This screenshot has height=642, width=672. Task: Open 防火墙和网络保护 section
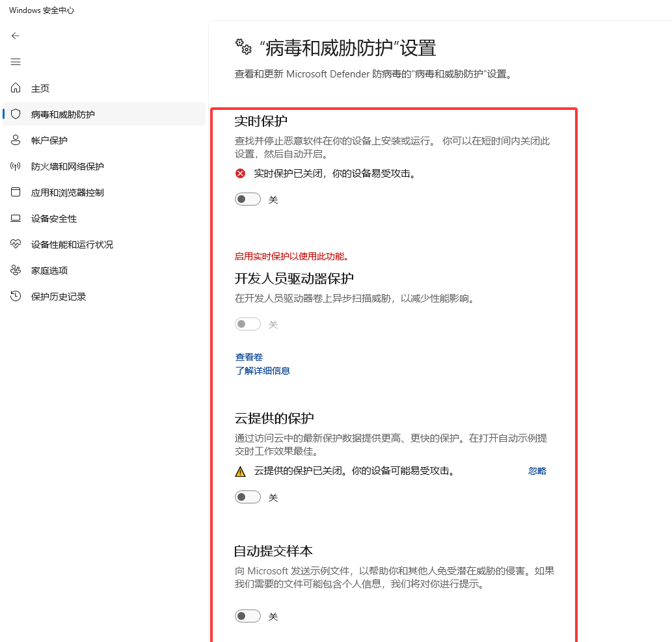[104, 167]
